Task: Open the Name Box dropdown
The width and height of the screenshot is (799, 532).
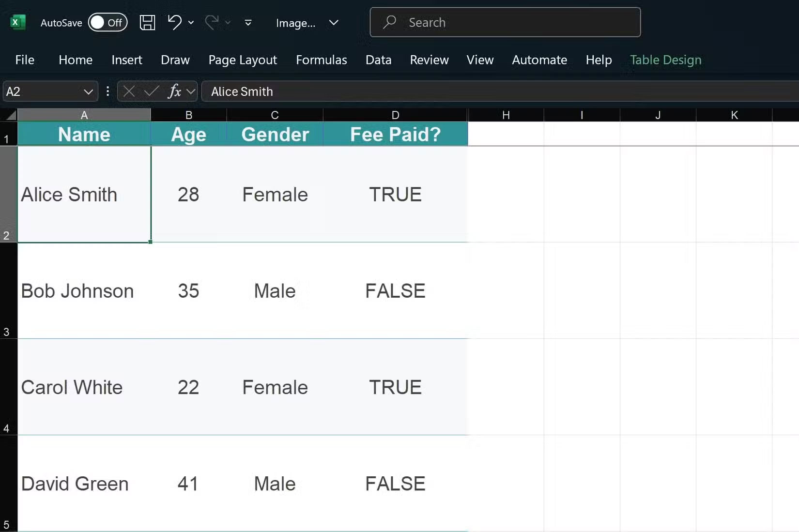Action: [x=89, y=91]
